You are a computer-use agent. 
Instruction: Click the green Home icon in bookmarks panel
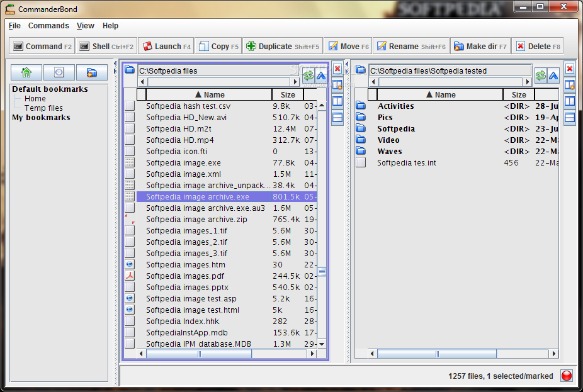tap(26, 72)
